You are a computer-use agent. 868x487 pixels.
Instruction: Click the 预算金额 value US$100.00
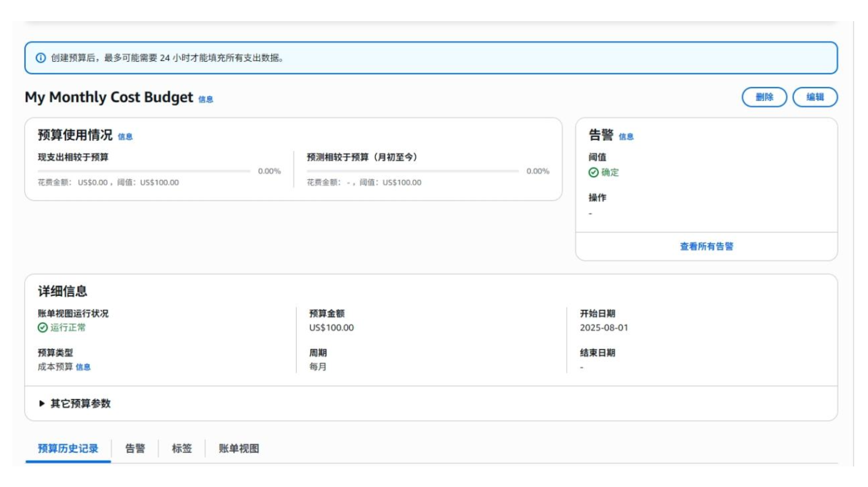pos(331,328)
